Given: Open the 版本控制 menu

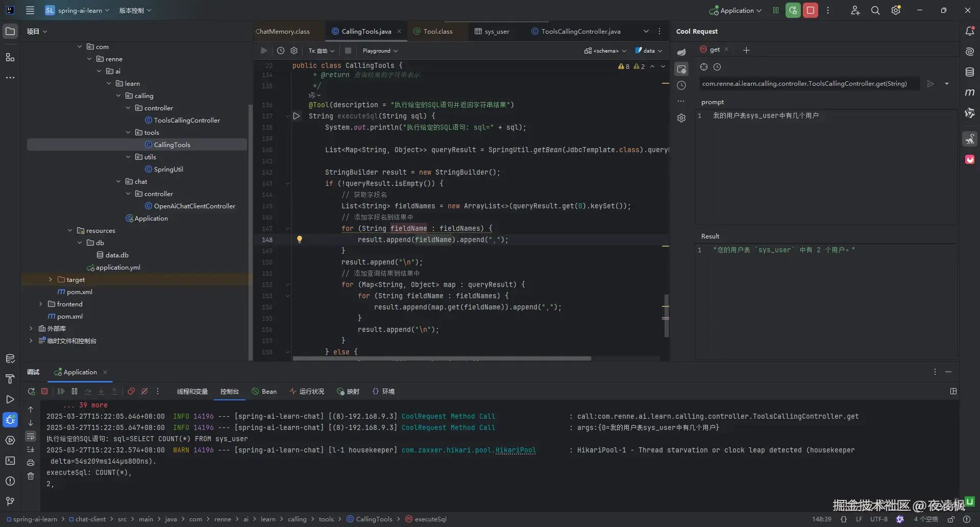Looking at the screenshot, I should coord(135,10).
